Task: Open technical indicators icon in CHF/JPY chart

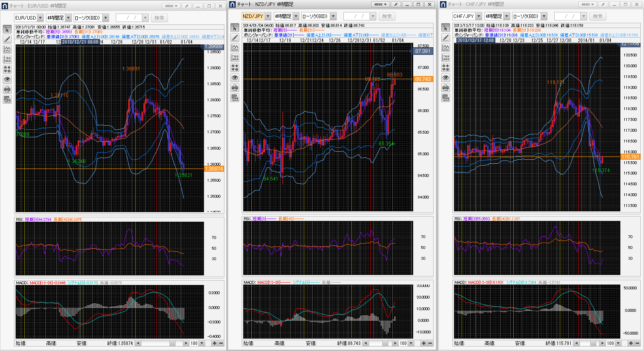Action: tap(446, 48)
